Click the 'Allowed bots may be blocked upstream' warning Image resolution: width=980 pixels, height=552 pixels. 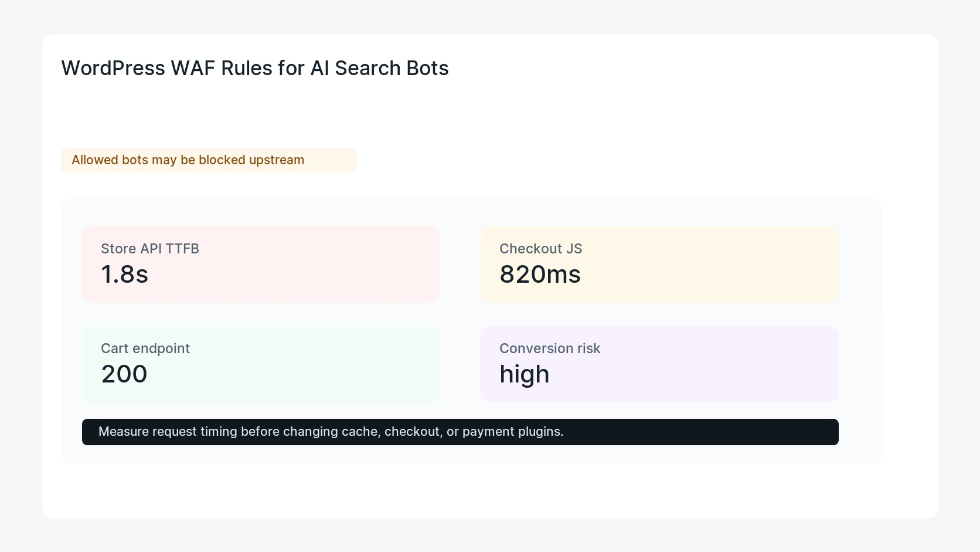click(x=209, y=160)
